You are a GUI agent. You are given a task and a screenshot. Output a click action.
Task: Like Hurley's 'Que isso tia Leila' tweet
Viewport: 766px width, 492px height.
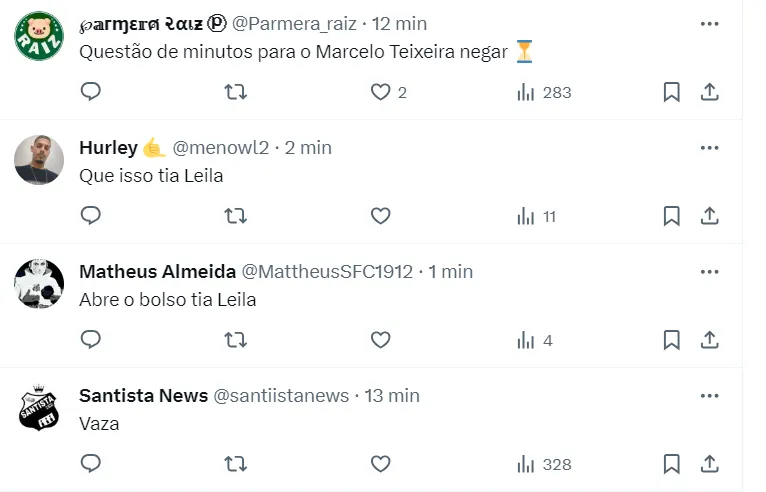click(x=380, y=216)
